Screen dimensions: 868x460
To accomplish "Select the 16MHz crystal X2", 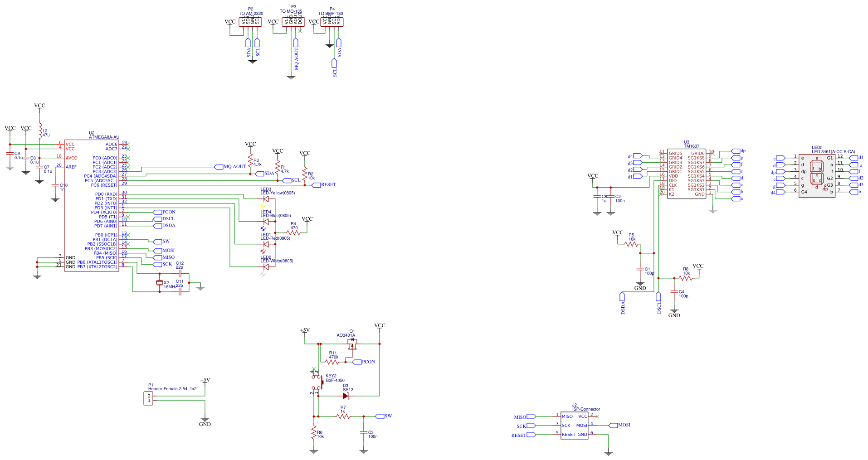I will 159,283.
